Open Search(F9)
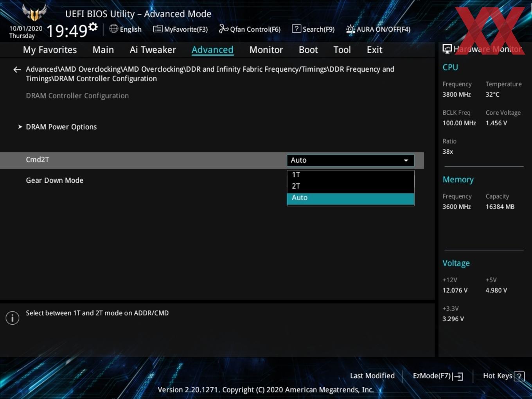 [313, 29]
